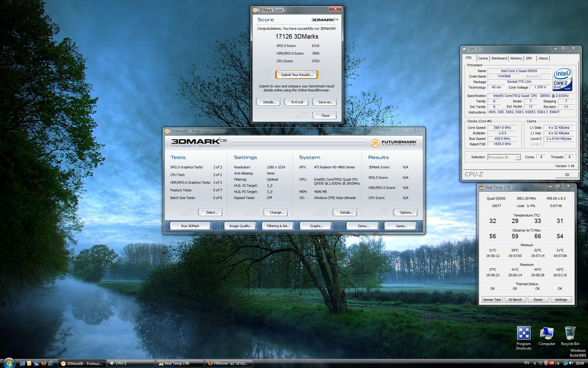Viewport: 588px width, 368px height.
Task: Switch to HWzone Firefox taskbar button
Action: (x=228, y=363)
